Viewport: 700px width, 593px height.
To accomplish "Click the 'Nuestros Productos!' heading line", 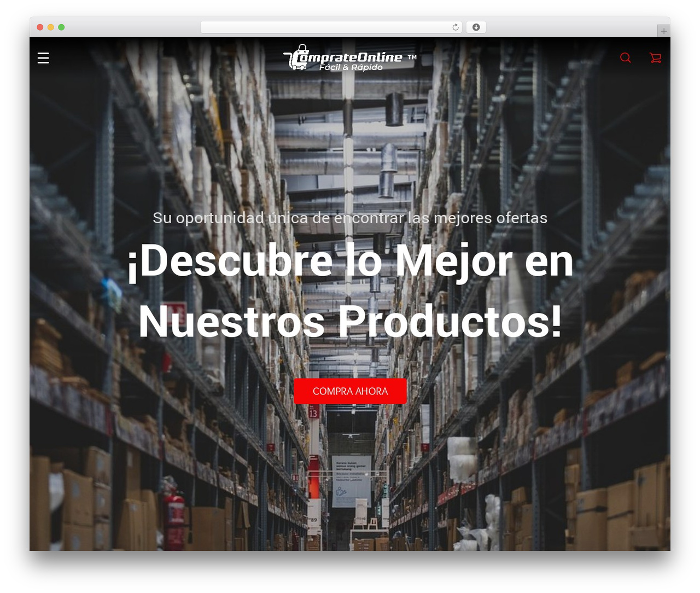I will (x=350, y=322).
